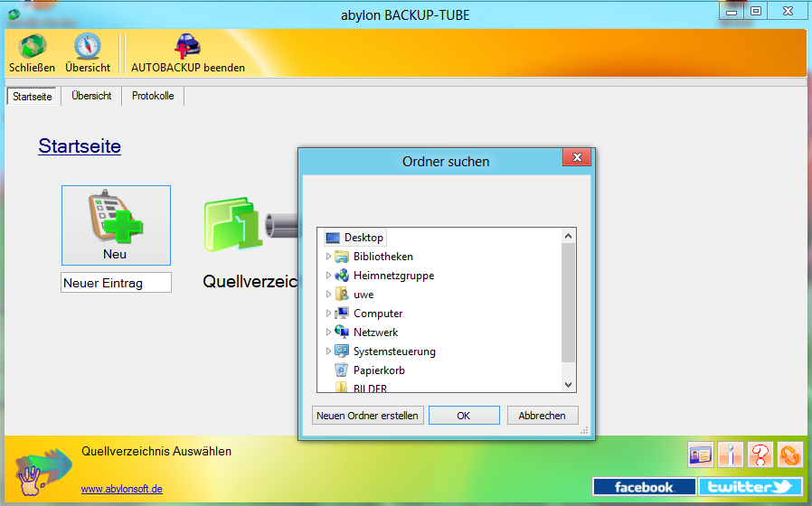Select the Systemsteuerung text label
The image size is (812, 506).
pyautogui.click(x=394, y=351)
